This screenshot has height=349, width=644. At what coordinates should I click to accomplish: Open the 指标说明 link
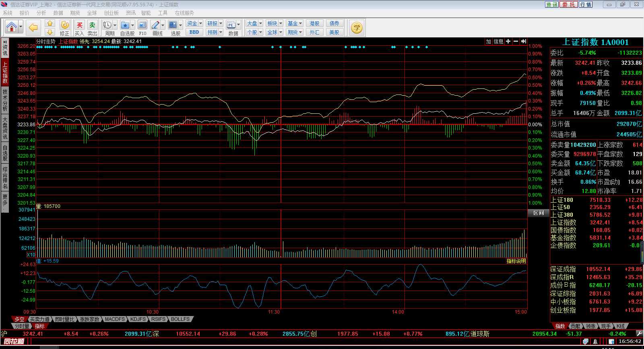pos(516,261)
